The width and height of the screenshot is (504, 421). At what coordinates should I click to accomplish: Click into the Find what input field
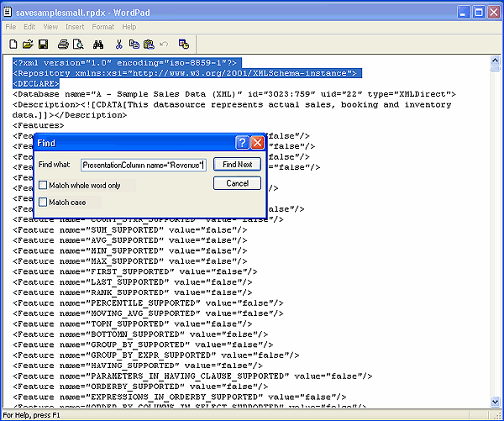144,165
